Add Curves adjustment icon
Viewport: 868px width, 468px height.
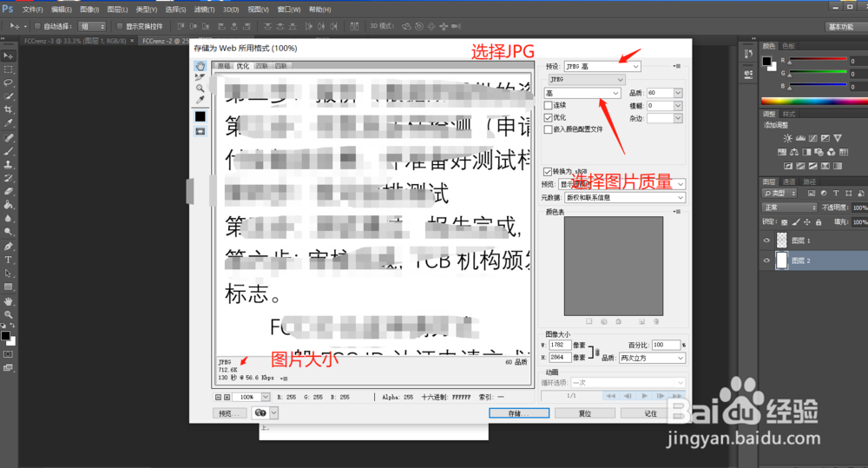812,138
